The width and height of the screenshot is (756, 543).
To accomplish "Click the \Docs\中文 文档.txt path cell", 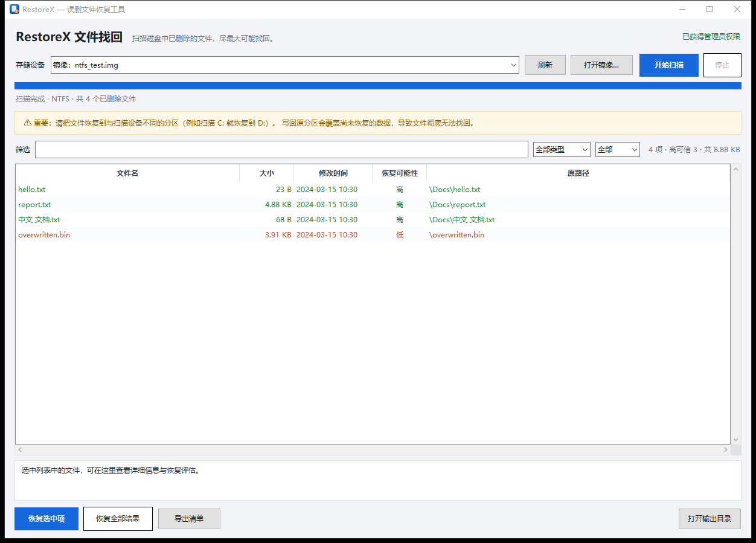I will pos(462,220).
